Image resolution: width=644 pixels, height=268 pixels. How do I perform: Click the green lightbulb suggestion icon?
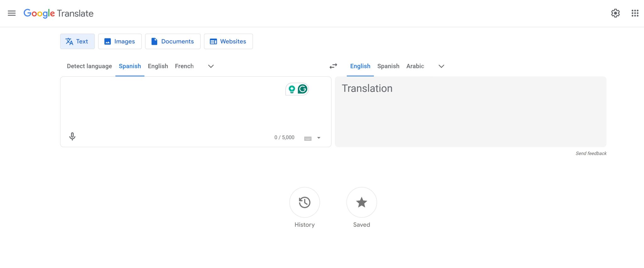(292, 89)
